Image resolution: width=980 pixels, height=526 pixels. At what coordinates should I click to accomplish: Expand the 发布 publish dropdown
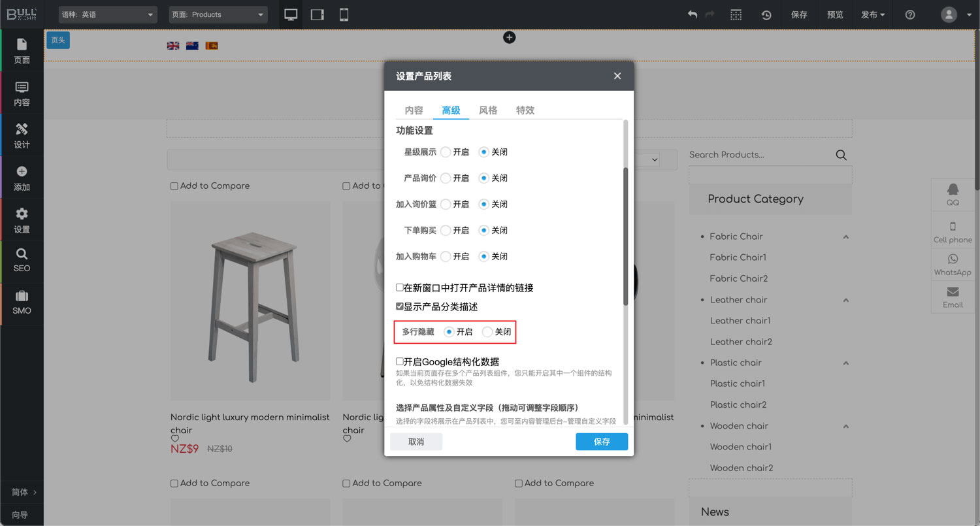tap(872, 14)
